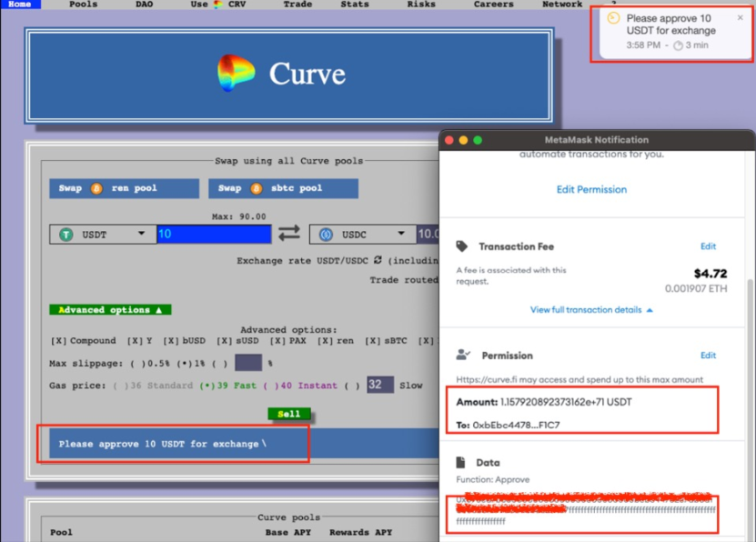Viewport: 756px width, 542px height.
Task: Click the green Sell button
Action: pyautogui.click(x=288, y=414)
